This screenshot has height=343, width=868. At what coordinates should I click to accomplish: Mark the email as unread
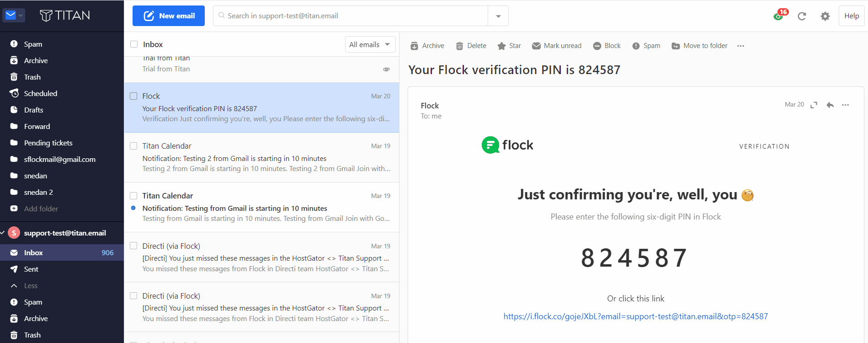pyautogui.click(x=557, y=46)
